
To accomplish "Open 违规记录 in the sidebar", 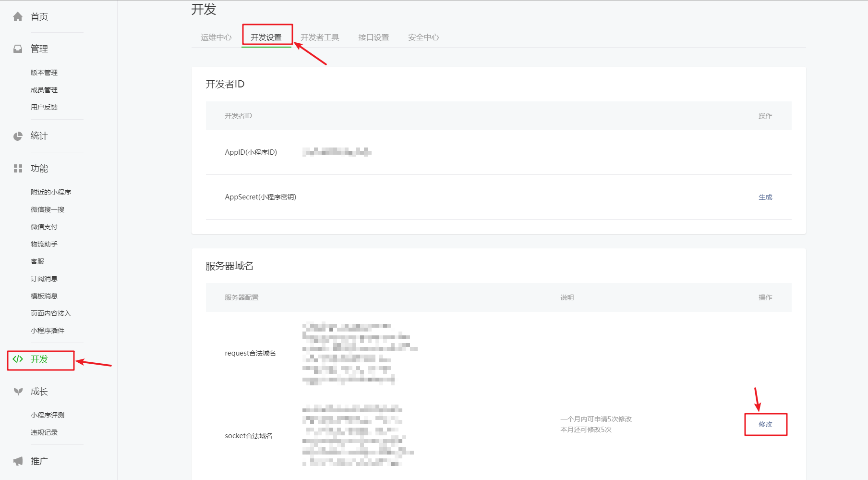I will (x=44, y=432).
